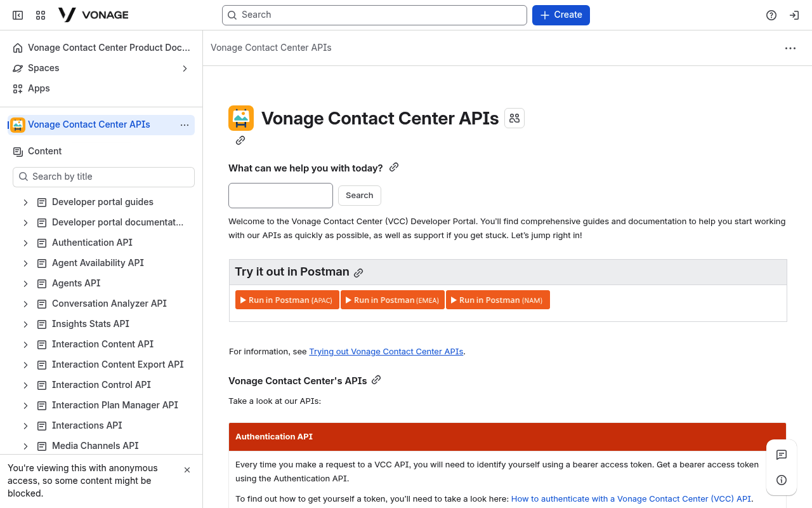Expand Interaction Control API tree node
812x508 pixels.
tap(25, 385)
